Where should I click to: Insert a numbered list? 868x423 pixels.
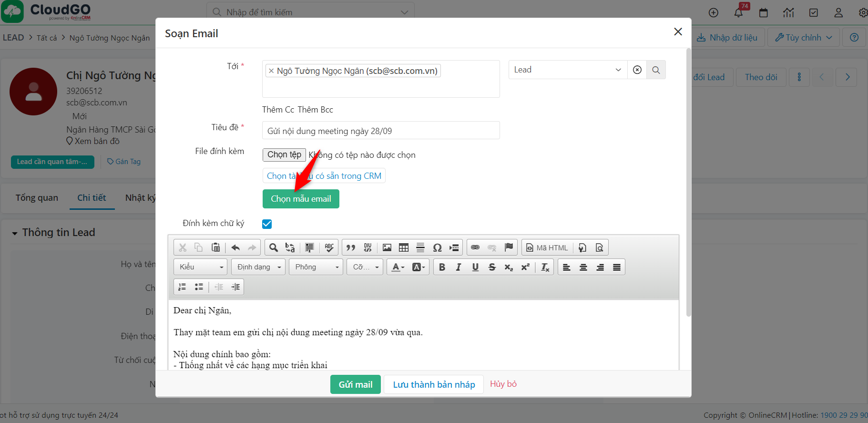pyautogui.click(x=182, y=287)
